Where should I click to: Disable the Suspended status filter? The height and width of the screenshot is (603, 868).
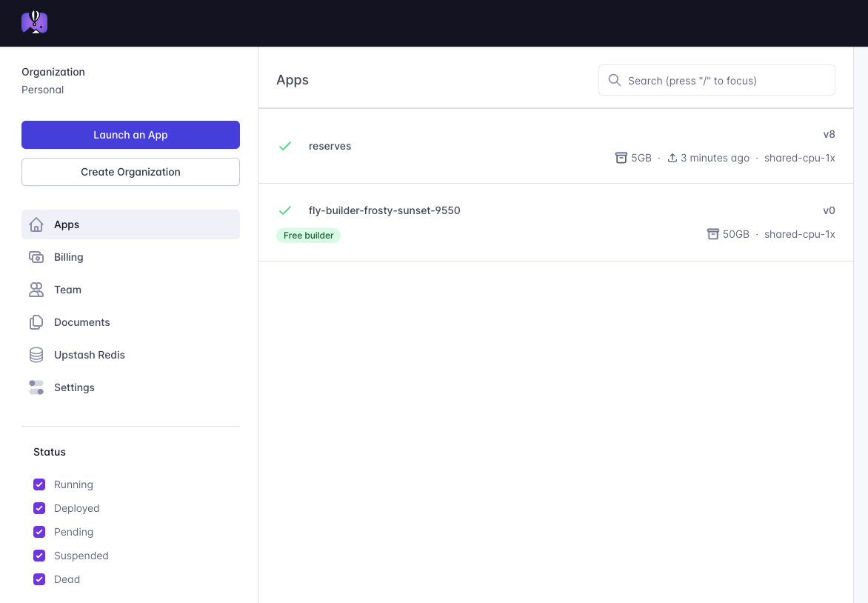pos(39,555)
